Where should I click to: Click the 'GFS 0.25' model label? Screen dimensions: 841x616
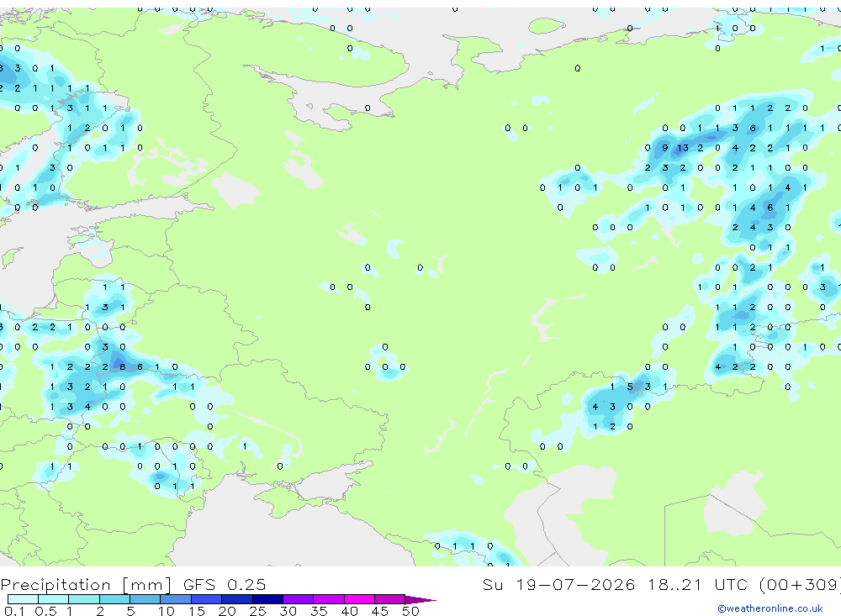click(225, 584)
